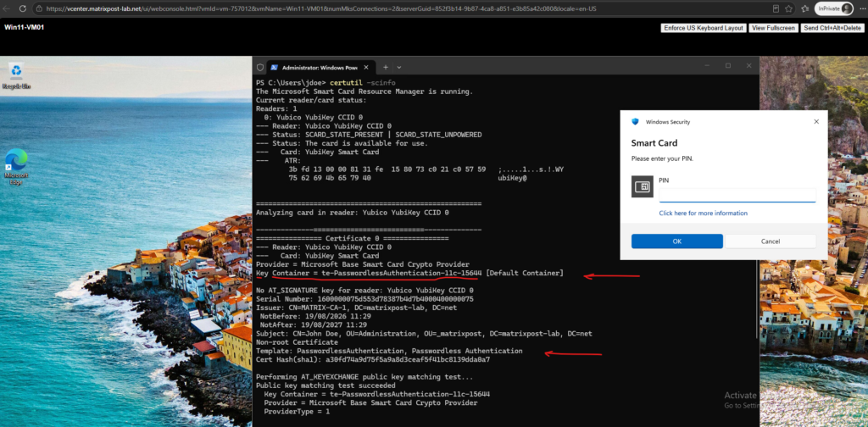
Task: Click the Subject: CN=John Doe line
Action: [424, 334]
